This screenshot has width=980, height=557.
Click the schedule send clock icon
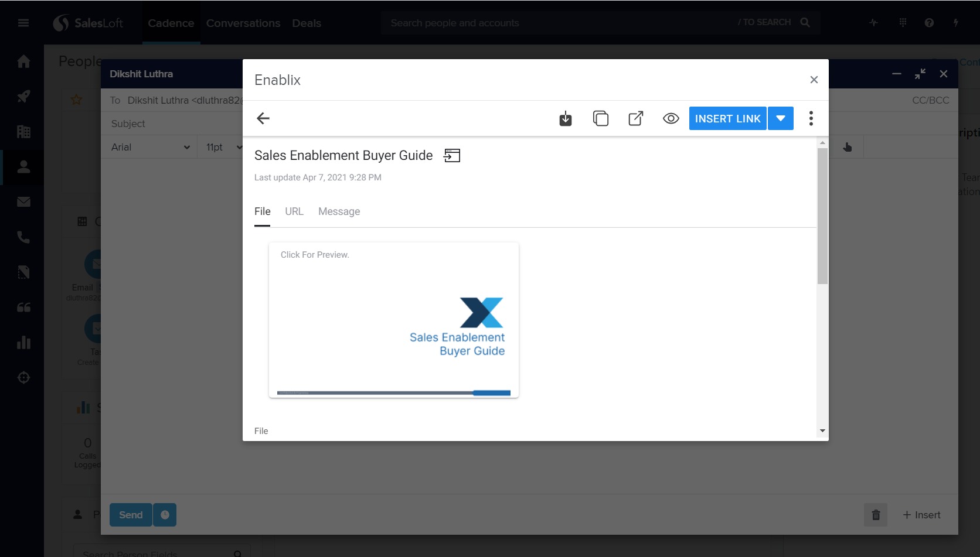[165, 515]
